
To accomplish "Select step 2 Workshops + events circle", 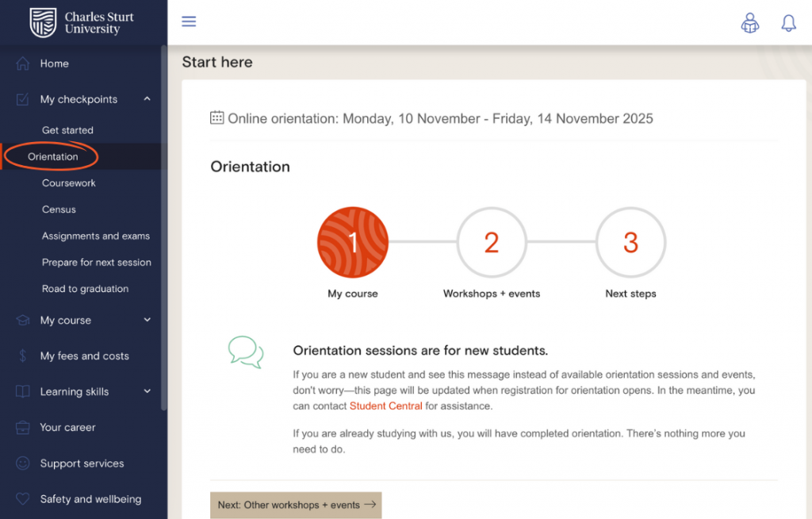I will [492, 243].
